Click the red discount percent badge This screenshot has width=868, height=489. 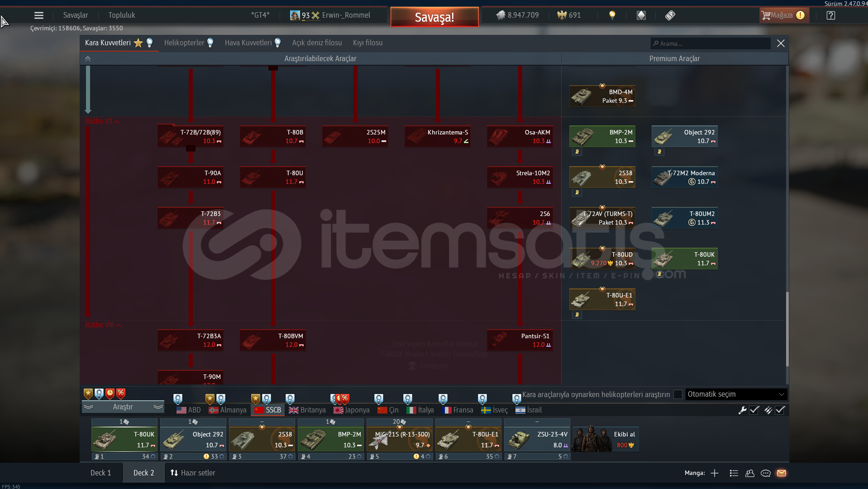121,393
